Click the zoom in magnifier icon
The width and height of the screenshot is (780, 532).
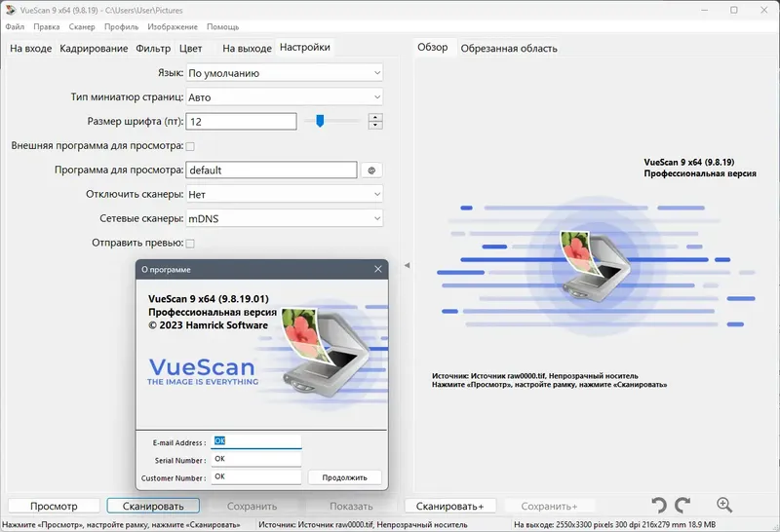point(724,505)
